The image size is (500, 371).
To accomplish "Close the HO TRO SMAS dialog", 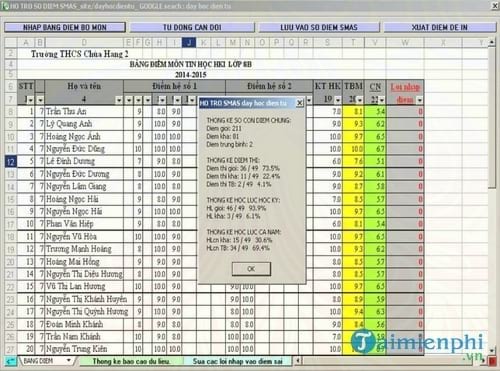I will (x=300, y=103).
